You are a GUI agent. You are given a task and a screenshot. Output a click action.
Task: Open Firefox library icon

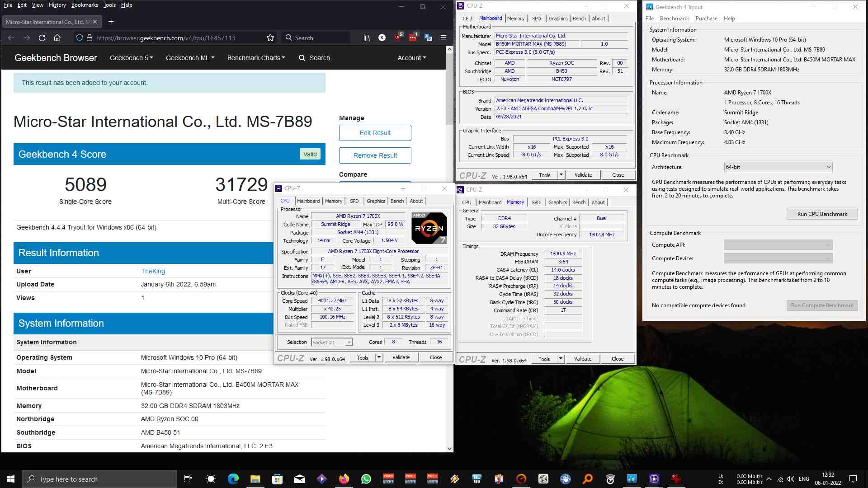(x=367, y=38)
